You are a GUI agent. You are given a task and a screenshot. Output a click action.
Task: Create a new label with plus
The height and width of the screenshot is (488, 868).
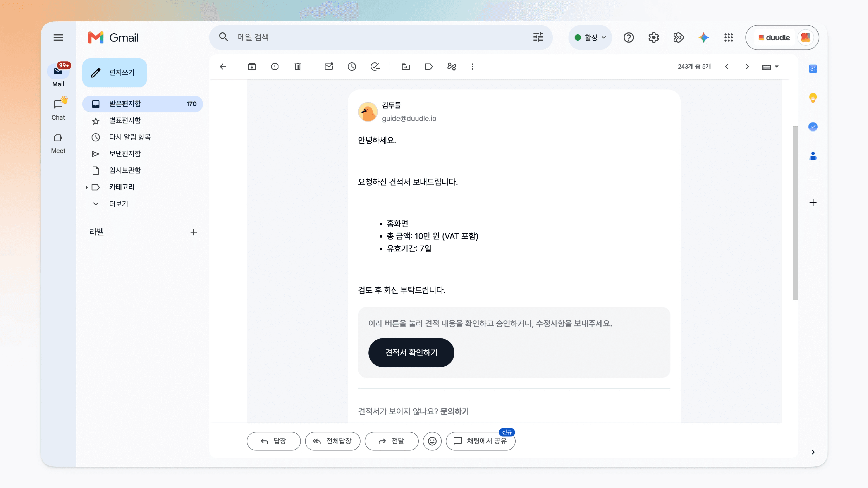(x=193, y=232)
